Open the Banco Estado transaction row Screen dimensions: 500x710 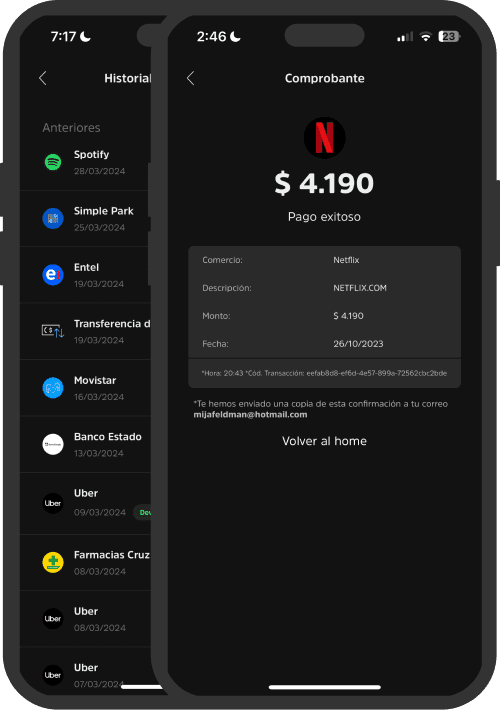86,445
